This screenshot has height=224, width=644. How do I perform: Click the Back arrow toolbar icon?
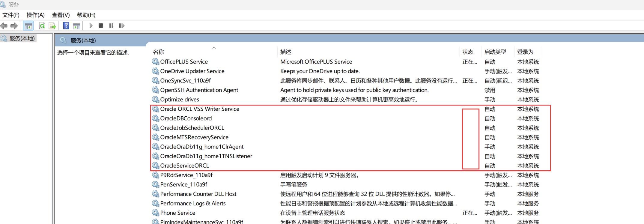4,26
